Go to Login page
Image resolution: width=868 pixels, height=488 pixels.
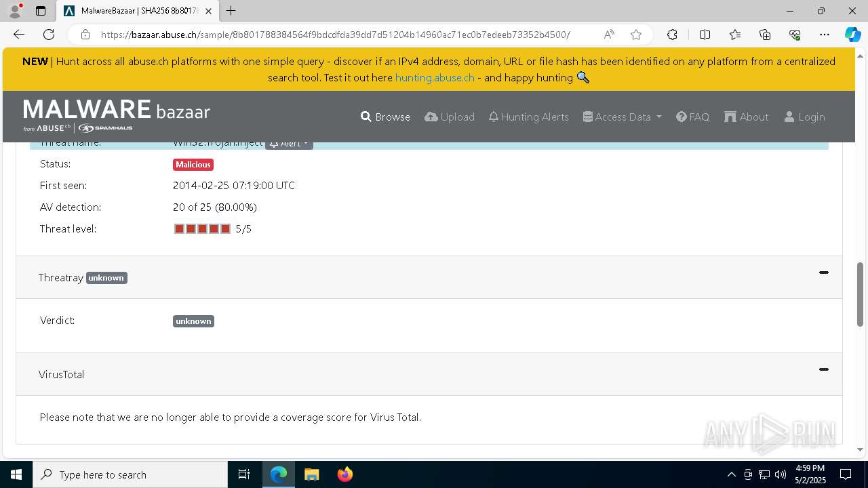(x=804, y=117)
